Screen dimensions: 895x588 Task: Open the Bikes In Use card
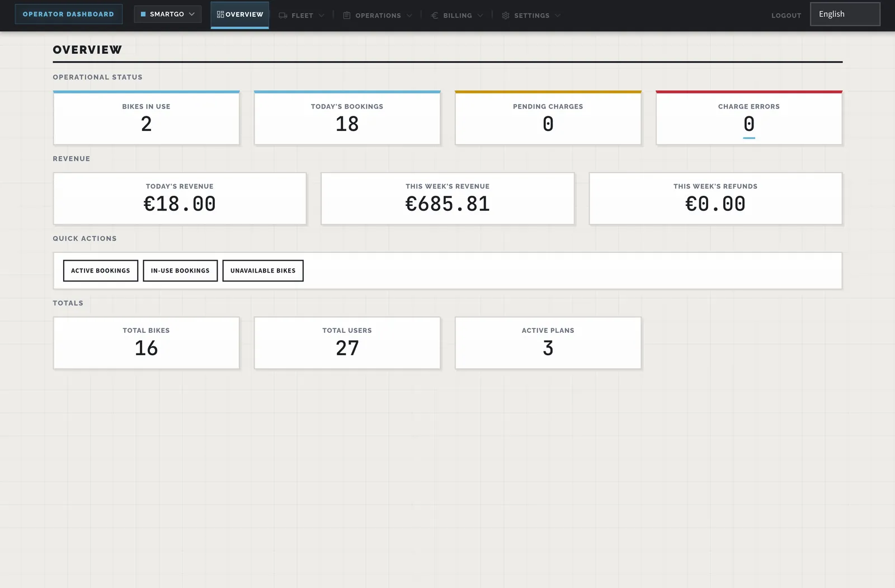point(147,118)
